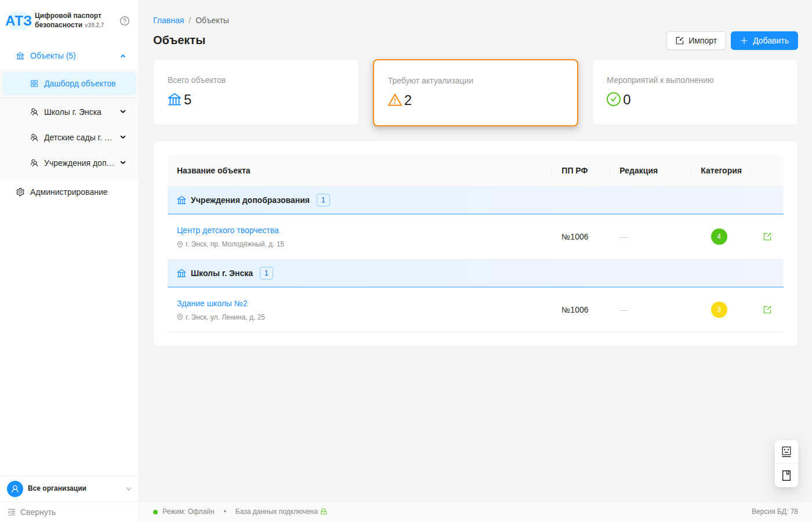Image resolution: width=812 pixels, height=522 pixels.
Task: Click the help question mark icon
Action: (x=124, y=21)
